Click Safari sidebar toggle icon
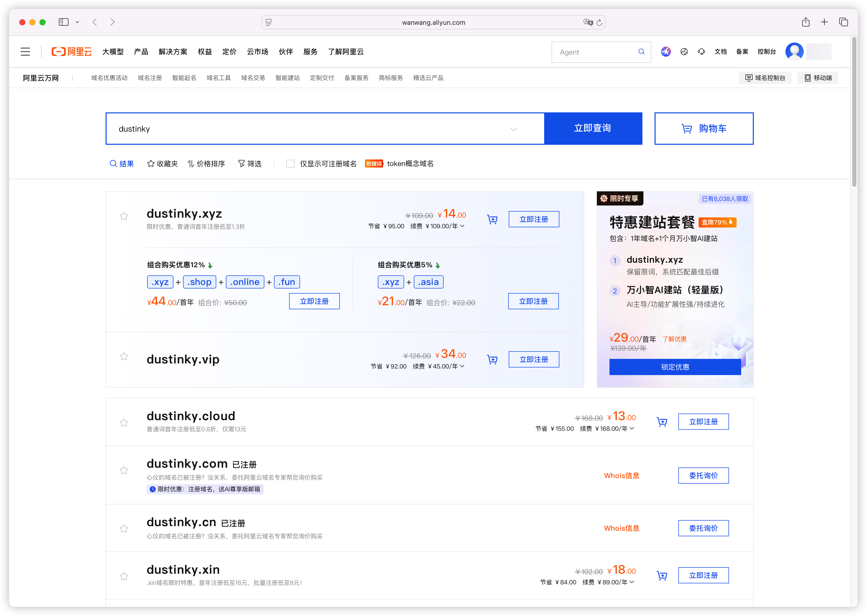The image size is (867, 616). [x=63, y=22]
